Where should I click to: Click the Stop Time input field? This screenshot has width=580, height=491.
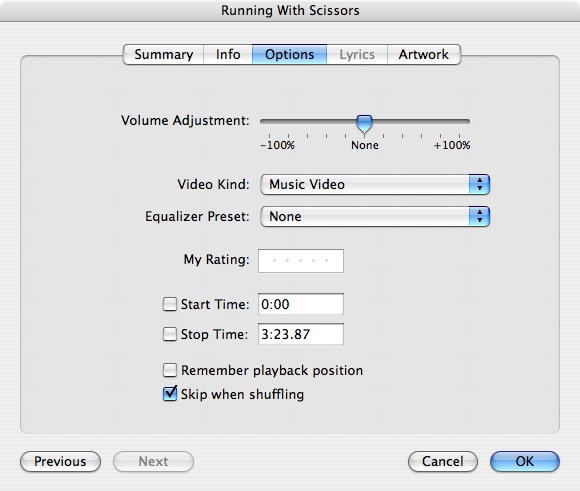301,334
